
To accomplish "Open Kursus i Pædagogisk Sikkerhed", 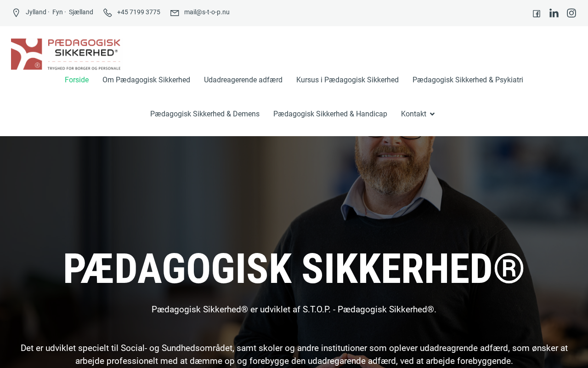I will (347, 80).
